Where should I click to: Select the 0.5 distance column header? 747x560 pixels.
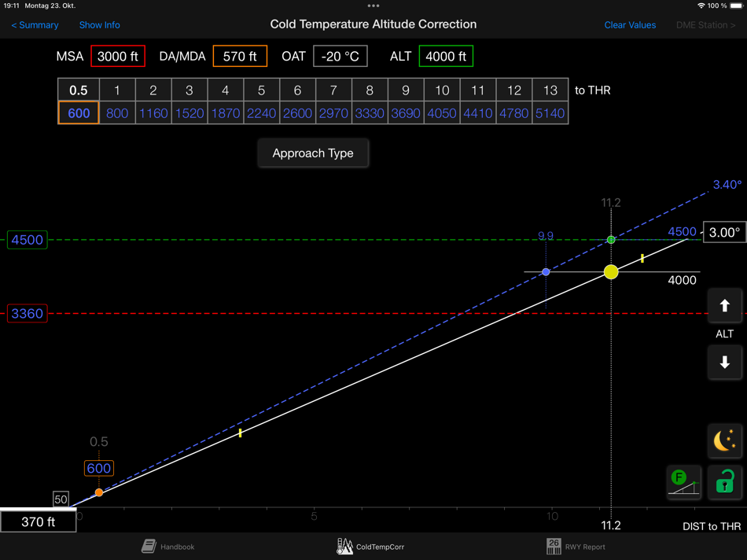pos(79,90)
